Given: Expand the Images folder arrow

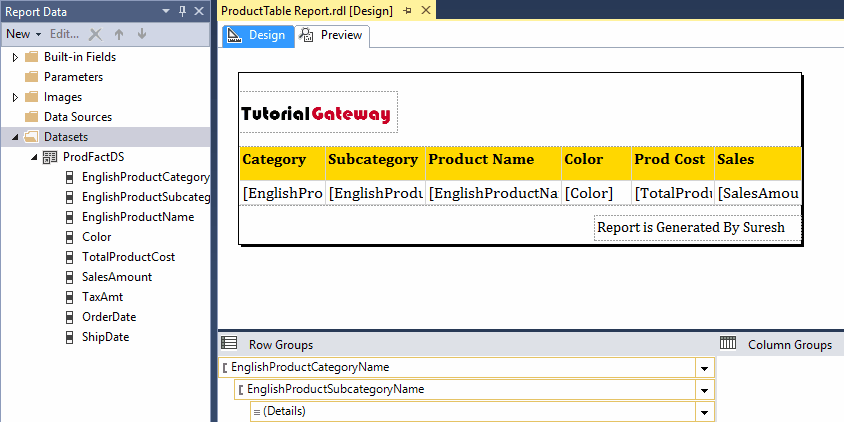Looking at the screenshot, I should coord(15,97).
